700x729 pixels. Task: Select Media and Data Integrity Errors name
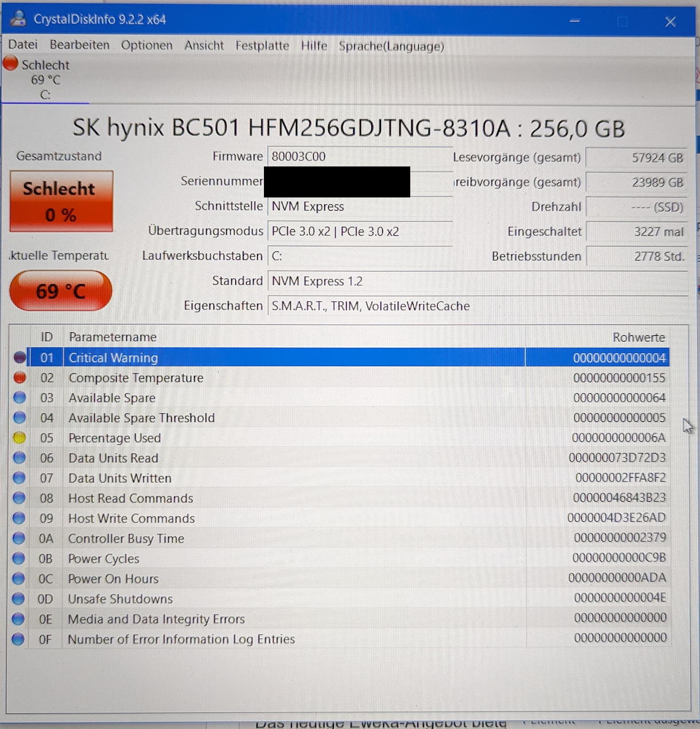coord(156,619)
